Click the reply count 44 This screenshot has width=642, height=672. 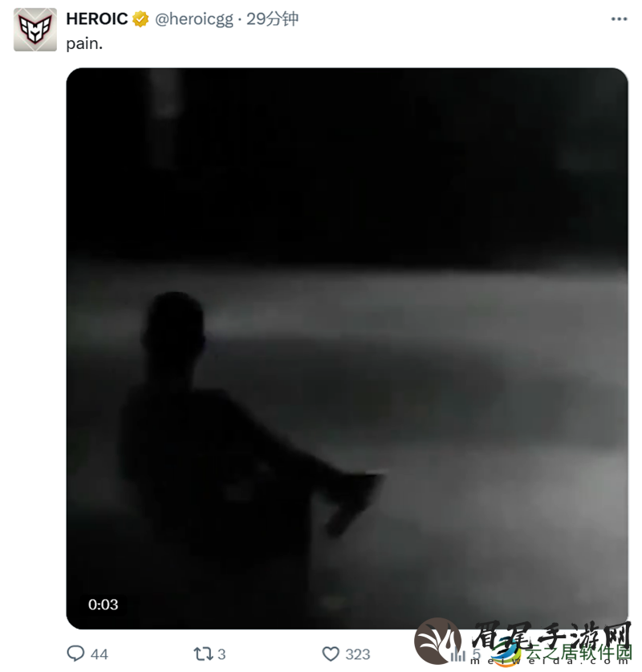100,654
